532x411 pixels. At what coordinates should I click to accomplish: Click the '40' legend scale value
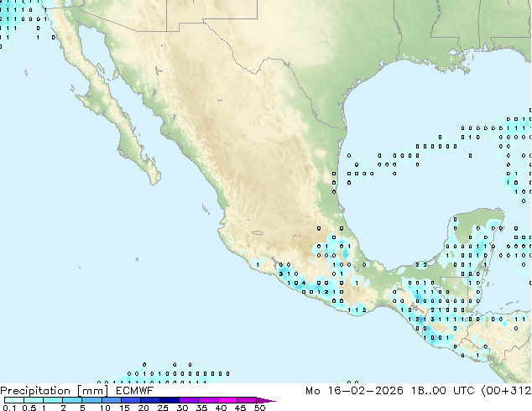(x=221, y=408)
